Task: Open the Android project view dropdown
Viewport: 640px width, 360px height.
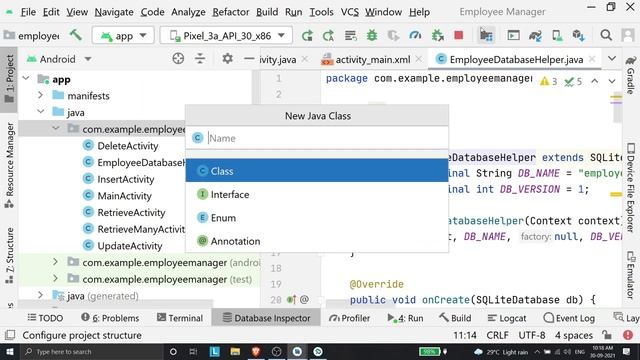Action: tap(59, 59)
